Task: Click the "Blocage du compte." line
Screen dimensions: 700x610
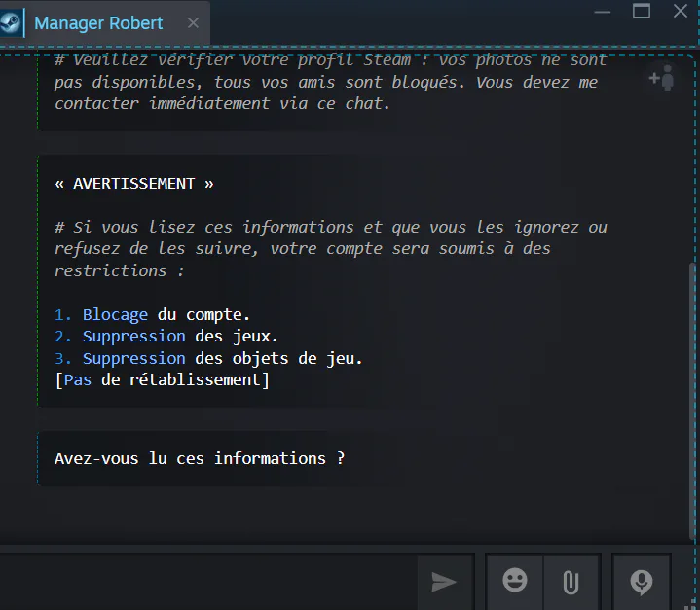Action: pyautogui.click(x=152, y=315)
